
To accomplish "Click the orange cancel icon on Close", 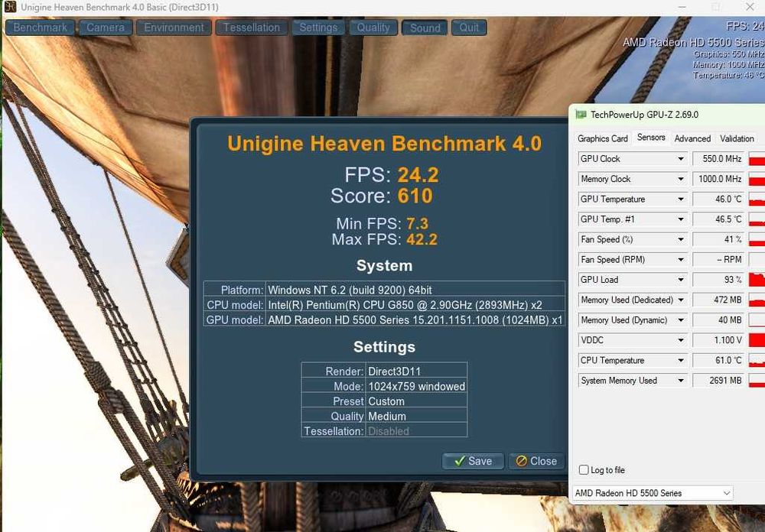I will point(522,461).
